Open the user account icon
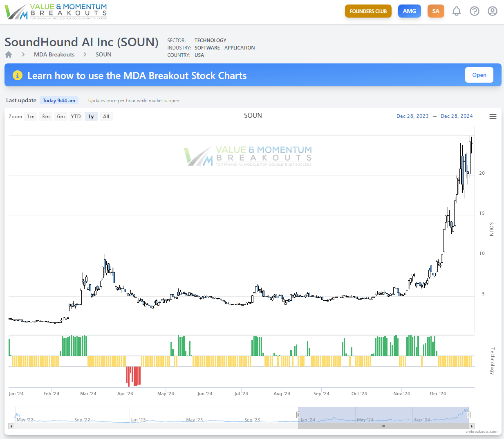The width and height of the screenshot is (504, 439). coord(492,11)
